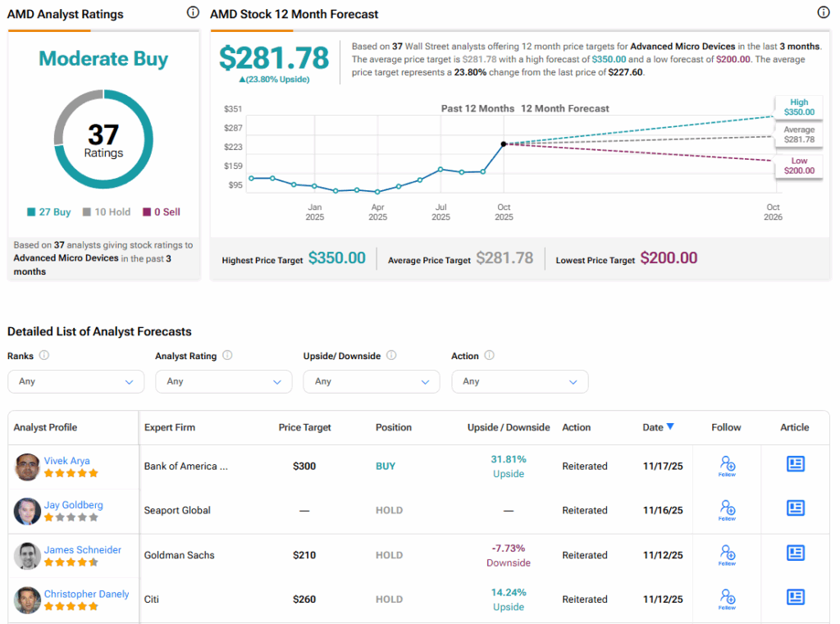Click info icon next to AMD Stock 12 Month Forecast
840x624 pixels.
[823, 12]
